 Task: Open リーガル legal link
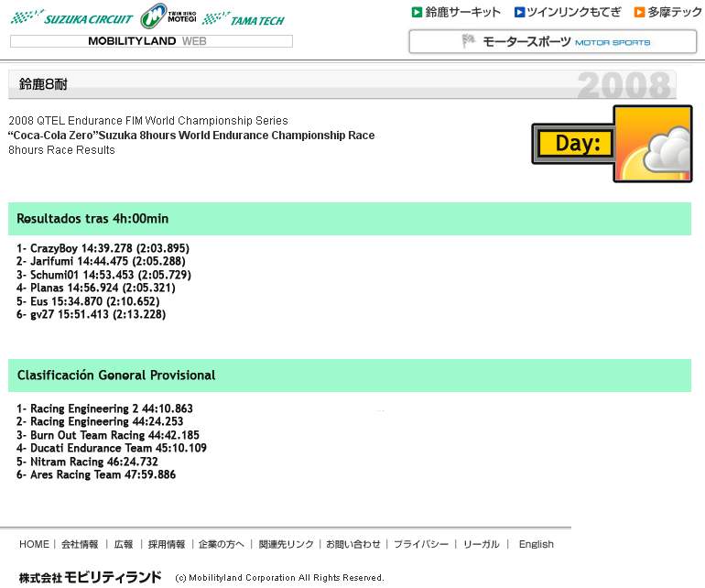point(482,544)
